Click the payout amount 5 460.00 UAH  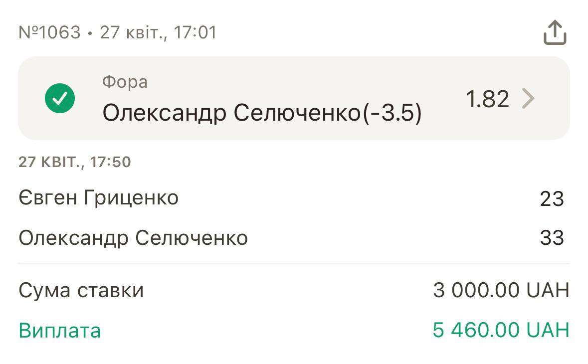(501, 330)
